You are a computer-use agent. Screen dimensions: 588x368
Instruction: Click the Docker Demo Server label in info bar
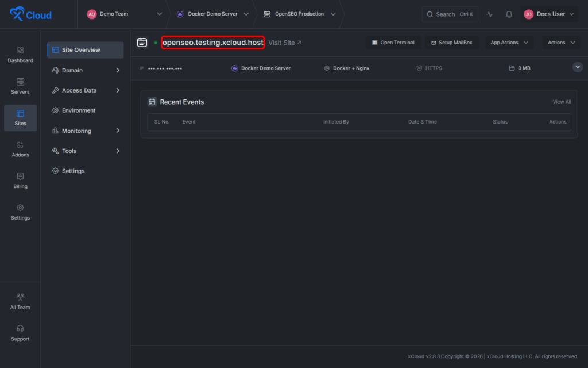(265, 68)
